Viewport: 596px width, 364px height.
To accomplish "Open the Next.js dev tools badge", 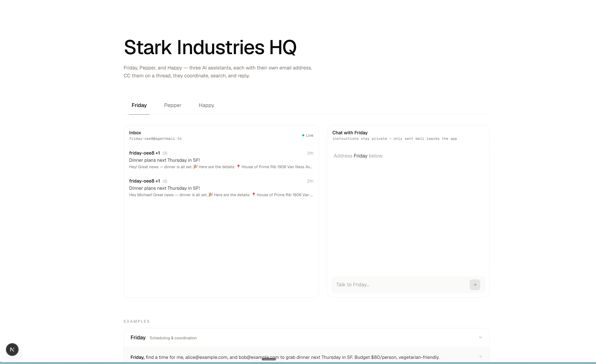I will [12, 349].
